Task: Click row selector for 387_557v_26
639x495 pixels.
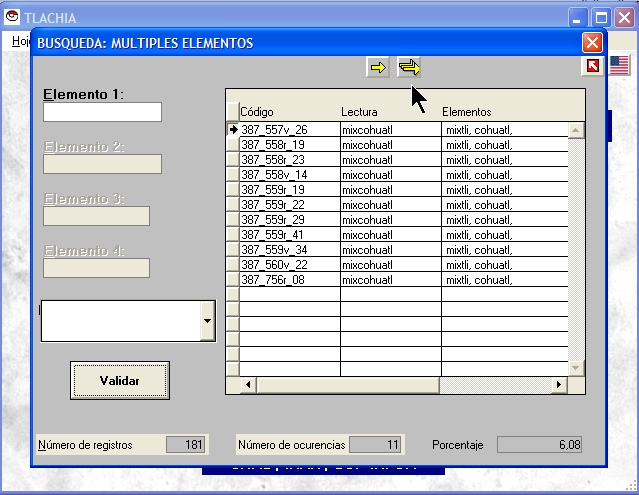Action: (233, 130)
